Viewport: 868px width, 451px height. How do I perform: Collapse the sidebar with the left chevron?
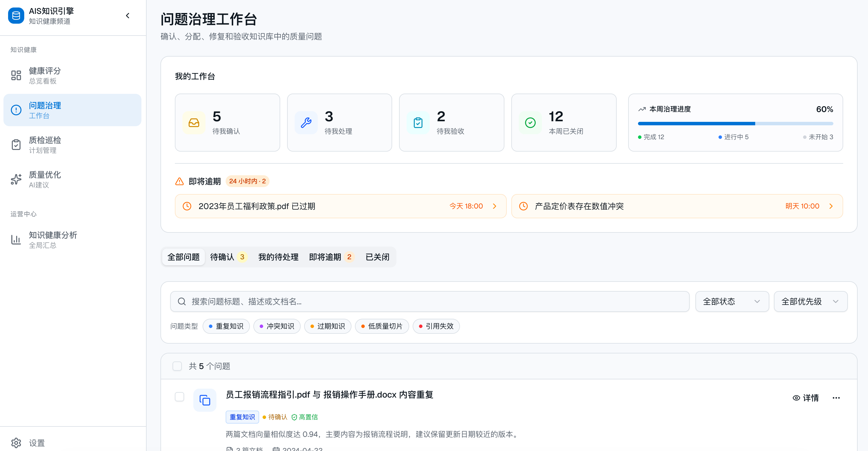[128, 16]
